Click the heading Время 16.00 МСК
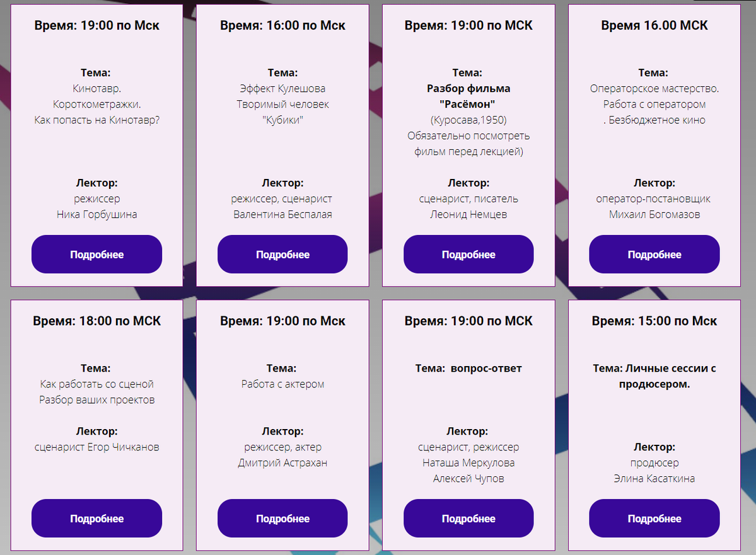 (654, 26)
